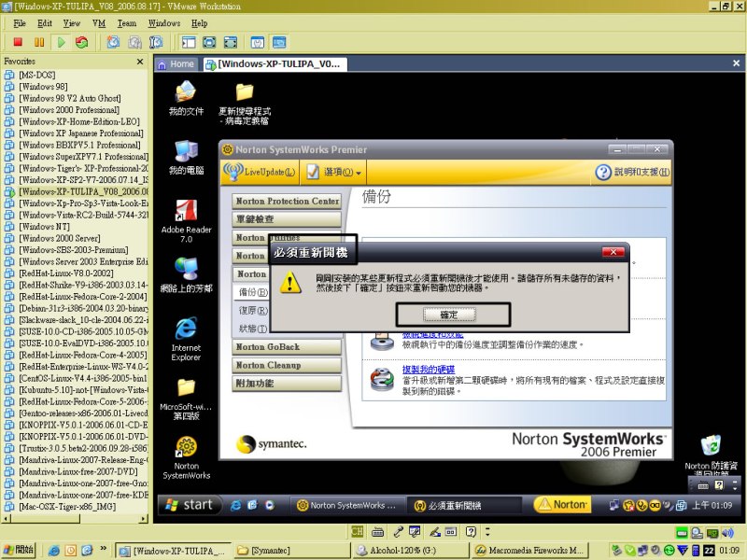Open the 我的文件 desktop icon
This screenshot has height=560, width=747.
(x=186, y=99)
